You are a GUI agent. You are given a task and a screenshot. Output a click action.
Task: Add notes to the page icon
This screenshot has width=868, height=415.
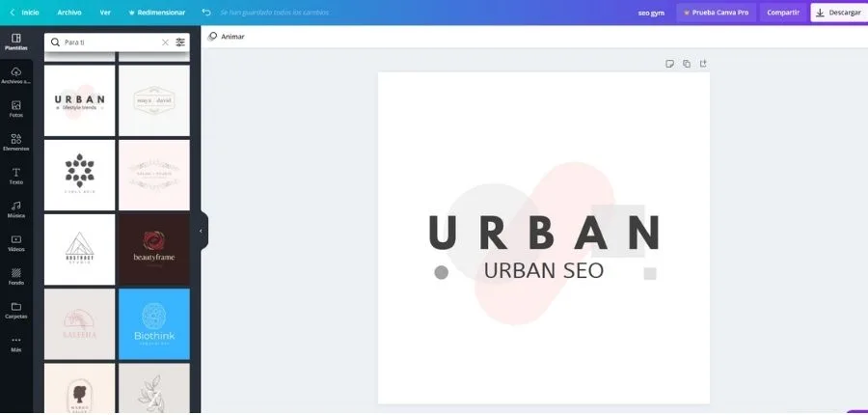[669, 64]
